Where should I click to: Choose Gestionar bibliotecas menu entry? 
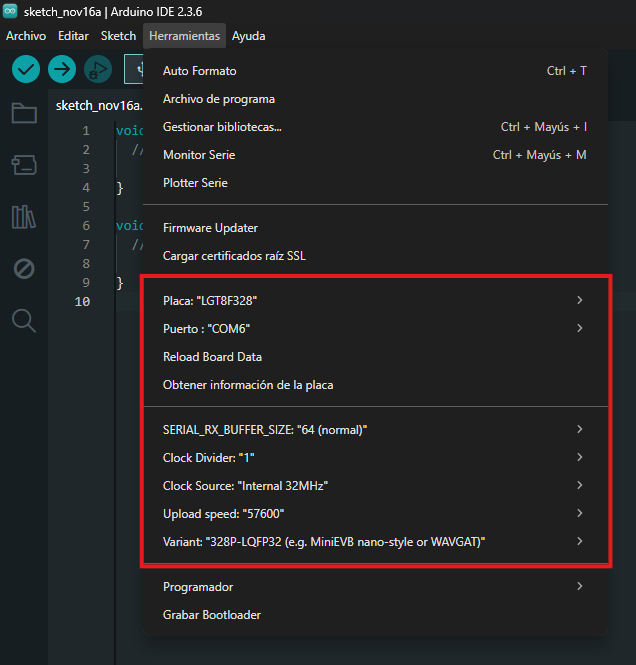pos(222,128)
